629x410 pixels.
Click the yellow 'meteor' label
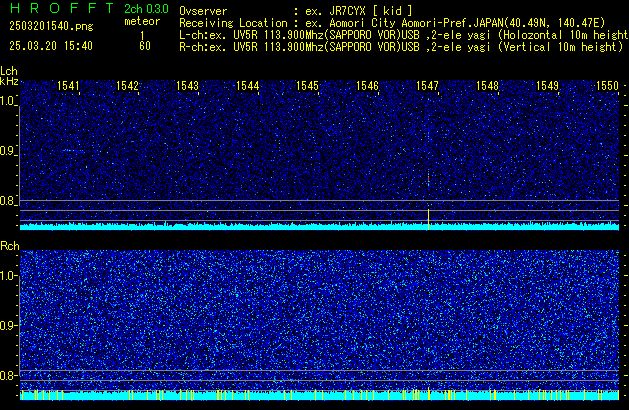coord(142,21)
